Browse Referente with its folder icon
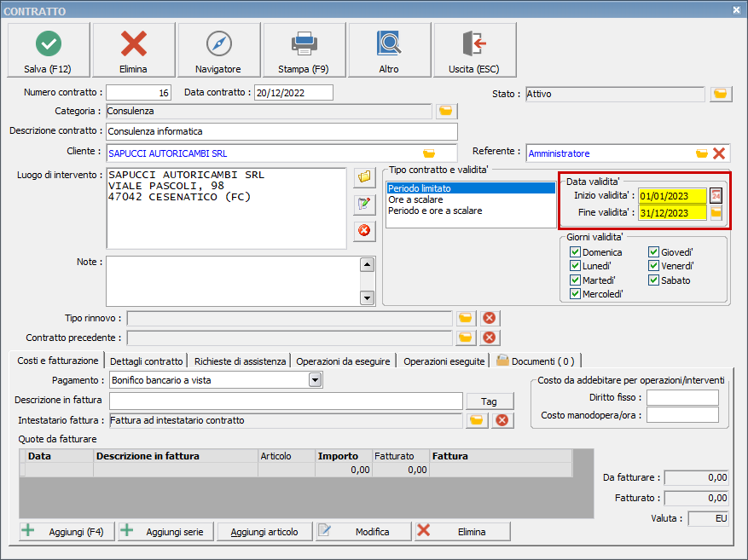 click(701, 153)
